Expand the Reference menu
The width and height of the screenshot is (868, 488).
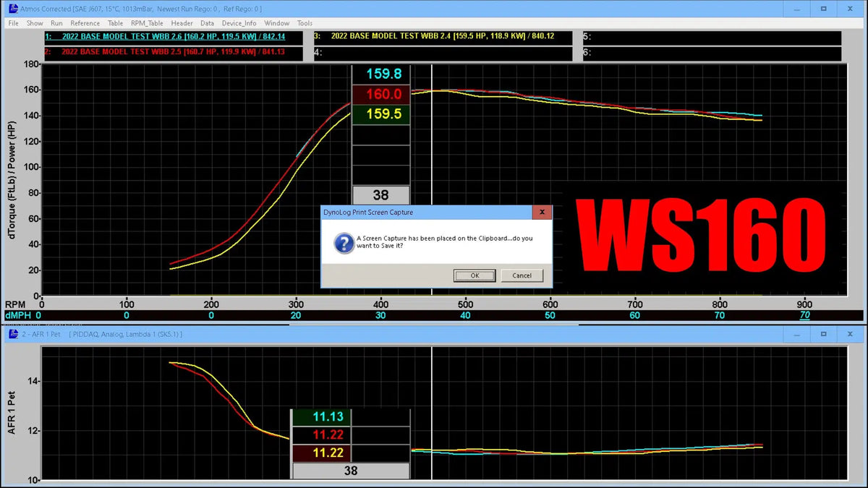tap(85, 23)
